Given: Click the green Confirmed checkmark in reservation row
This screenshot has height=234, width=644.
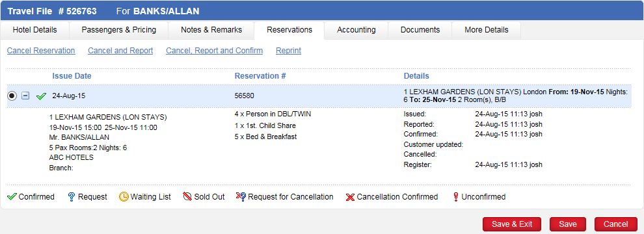Looking at the screenshot, I should point(41,96).
